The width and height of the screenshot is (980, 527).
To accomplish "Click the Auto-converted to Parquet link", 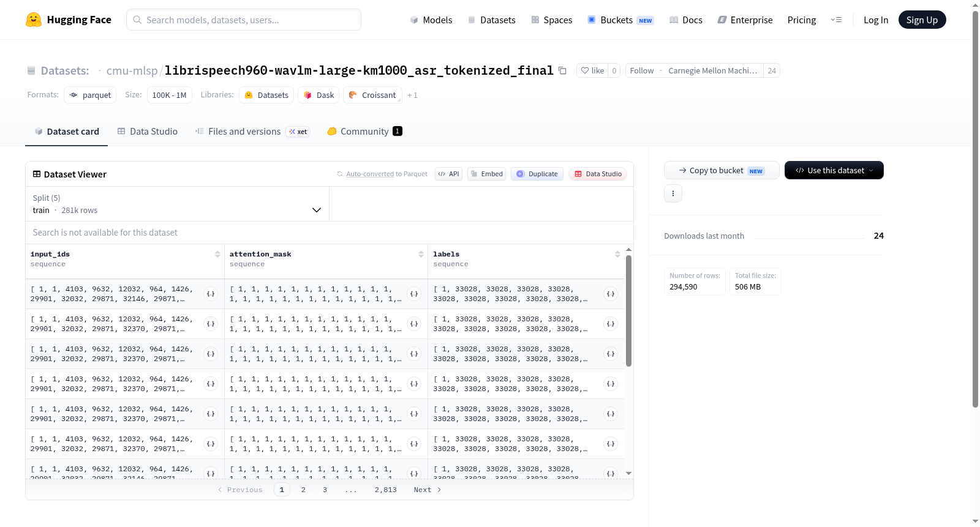I will [386, 174].
